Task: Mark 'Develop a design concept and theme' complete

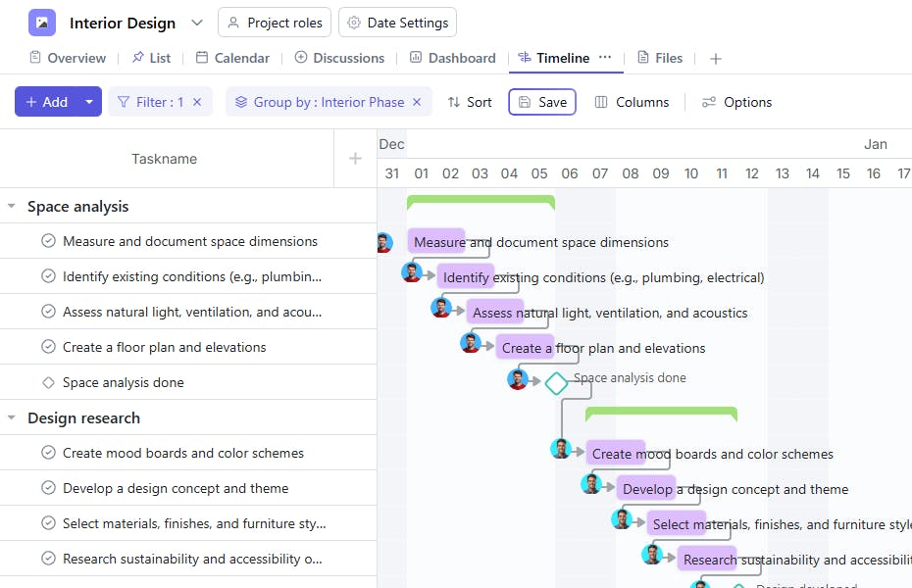Action: click(x=48, y=488)
